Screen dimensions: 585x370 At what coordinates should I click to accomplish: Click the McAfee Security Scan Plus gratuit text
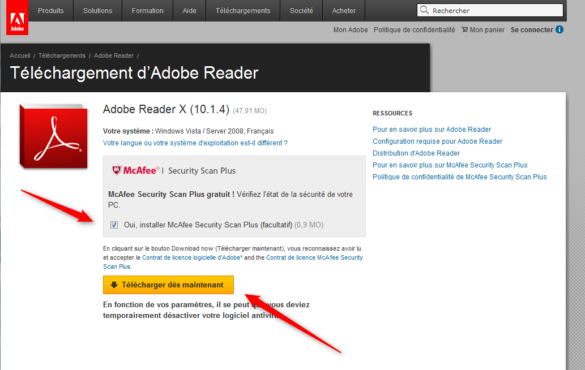pos(171,194)
